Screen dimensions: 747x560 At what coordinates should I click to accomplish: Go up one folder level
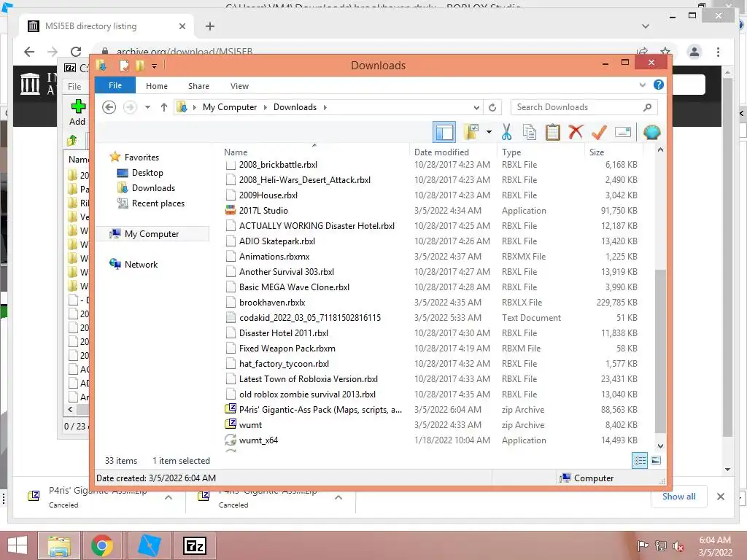[164, 107]
